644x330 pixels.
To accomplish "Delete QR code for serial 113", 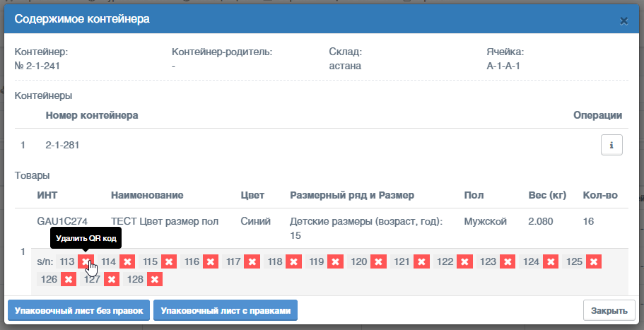I will tap(86, 261).
